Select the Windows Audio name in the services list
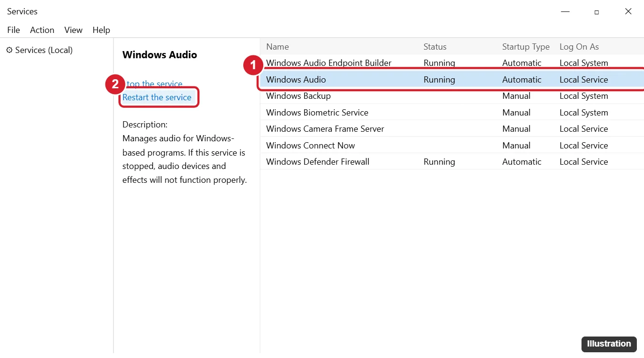 pyautogui.click(x=296, y=80)
